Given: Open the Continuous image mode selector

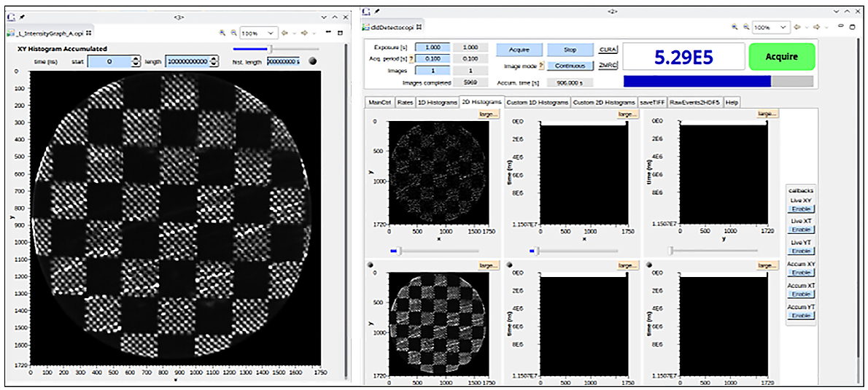Looking at the screenshot, I should 570,66.
